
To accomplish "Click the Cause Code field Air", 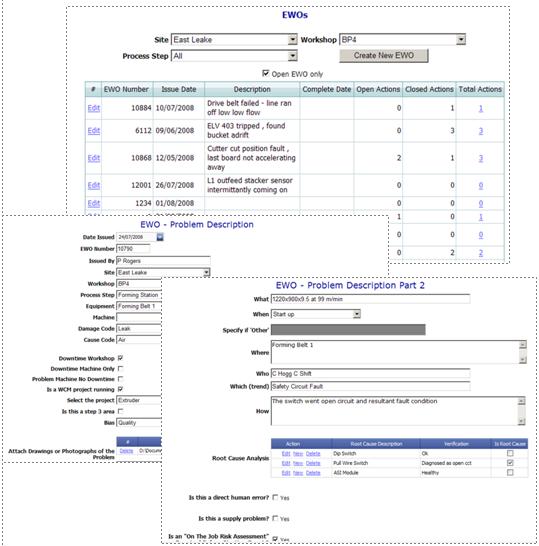I will [x=139, y=340].
